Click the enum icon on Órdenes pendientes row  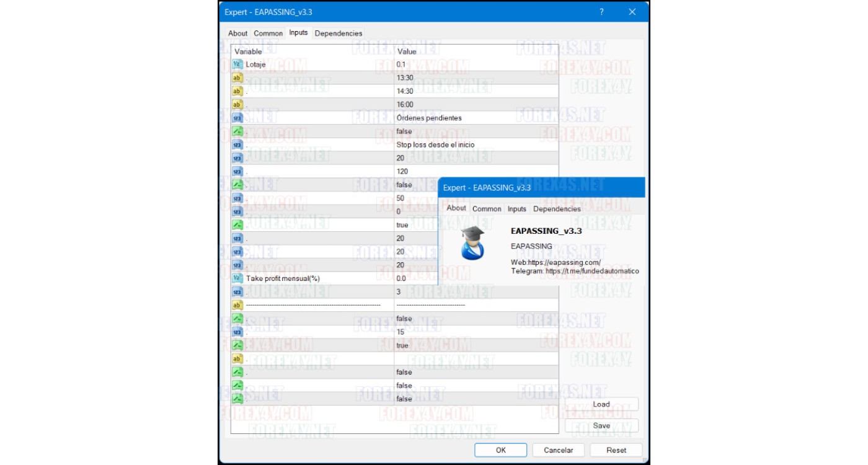237,118
